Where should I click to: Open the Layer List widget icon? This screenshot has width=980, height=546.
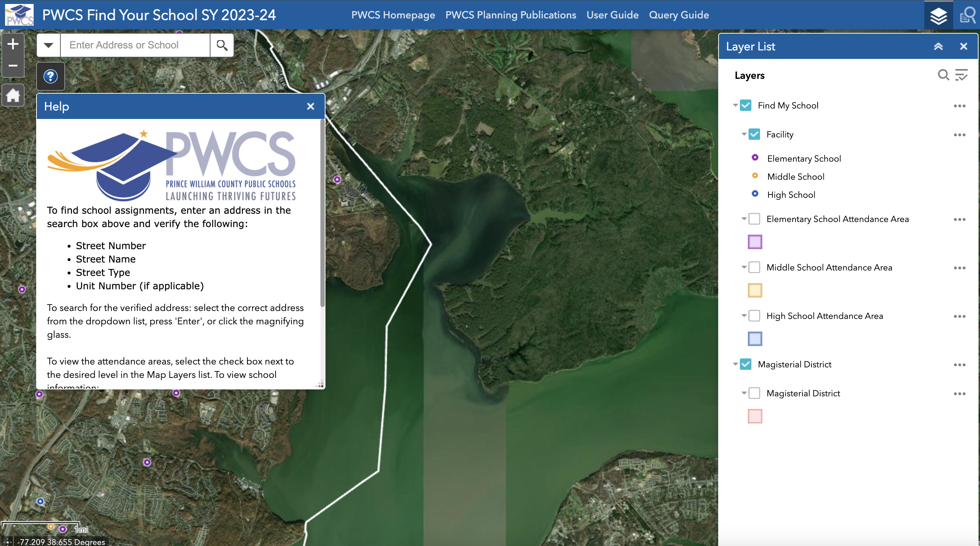938,15
